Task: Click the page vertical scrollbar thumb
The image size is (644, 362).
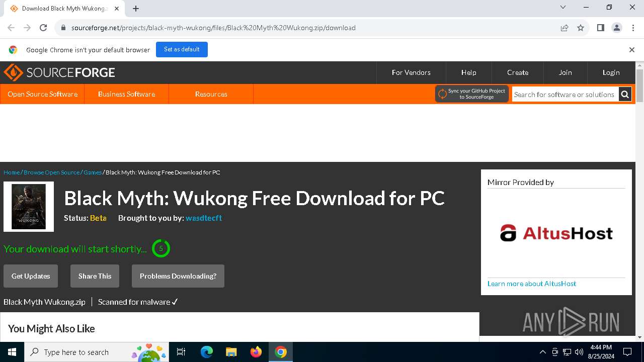Action: [640, 85]
